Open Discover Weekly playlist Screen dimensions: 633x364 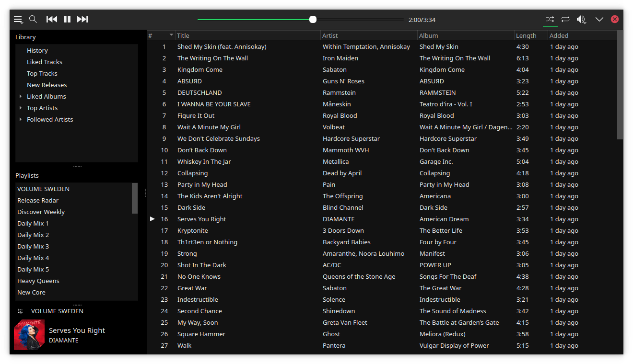tap(41, 212)
